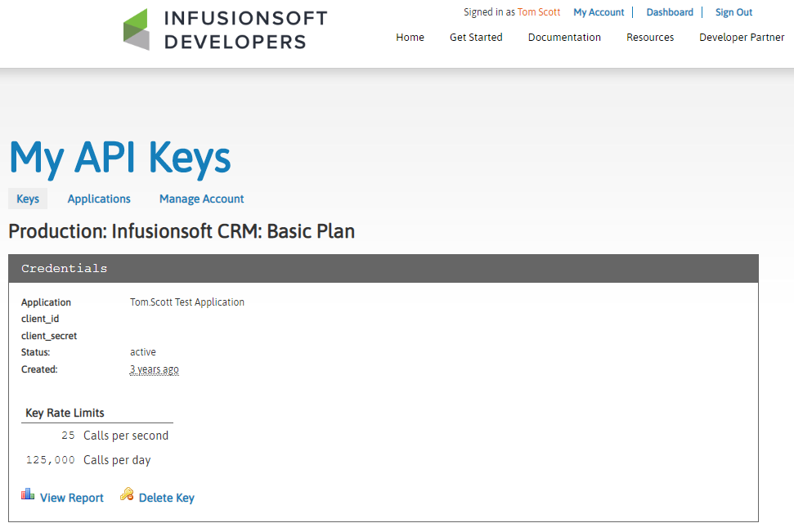
Task: Click the View Report bar chart icon
Action: (x=28, y=494)
